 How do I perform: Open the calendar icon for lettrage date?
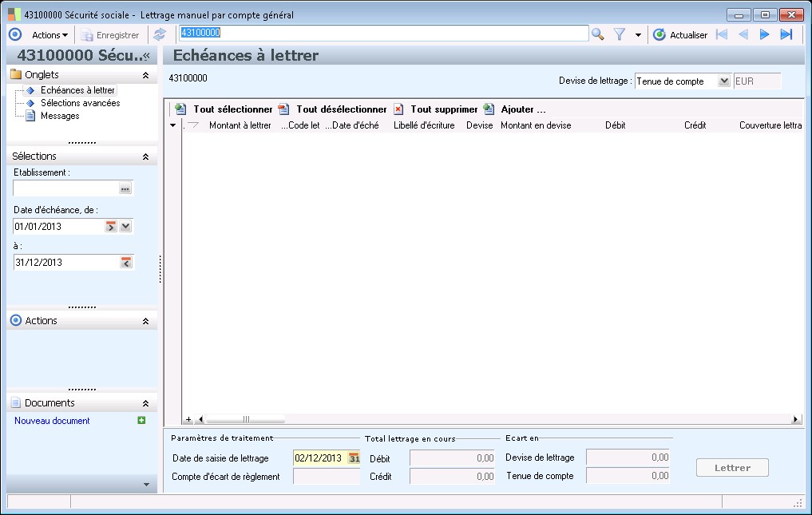coord(355,458)
